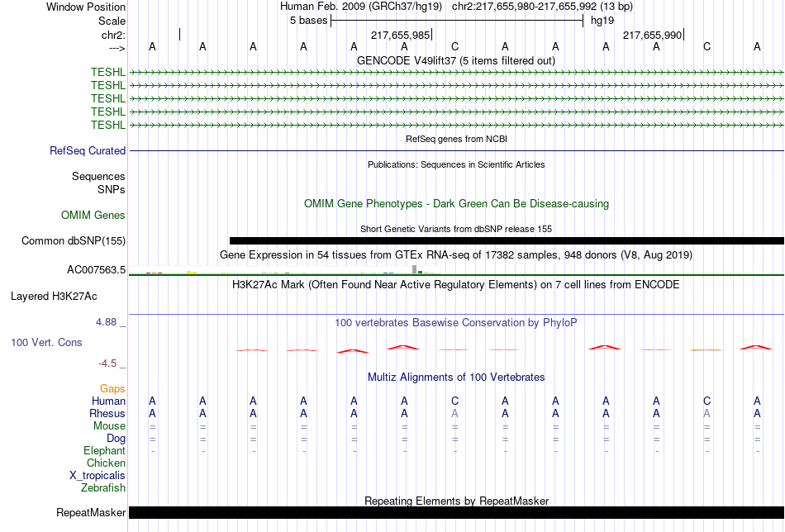Click the AC007563.5 gene label
This screenshot has height=532, width=785.
point(96,270)
